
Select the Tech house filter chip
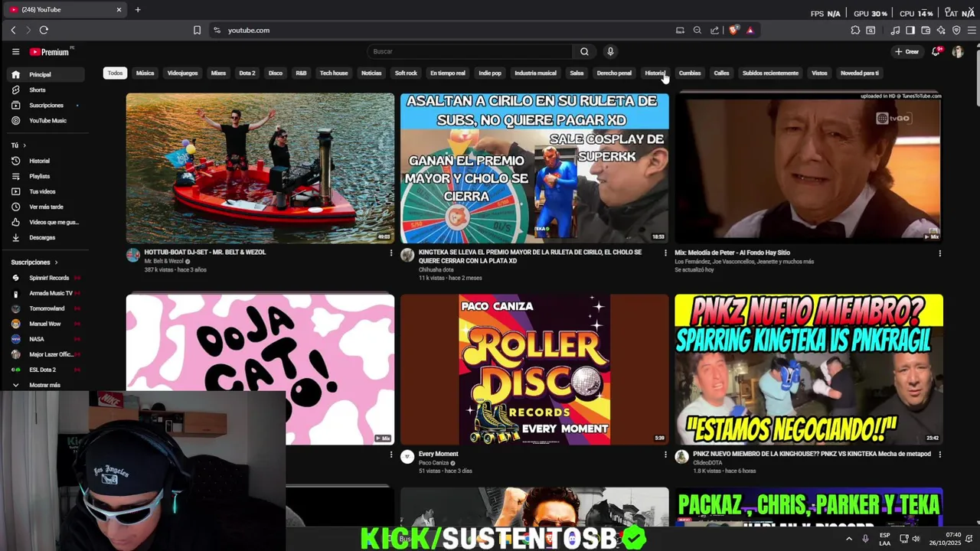tap(334, 73)
